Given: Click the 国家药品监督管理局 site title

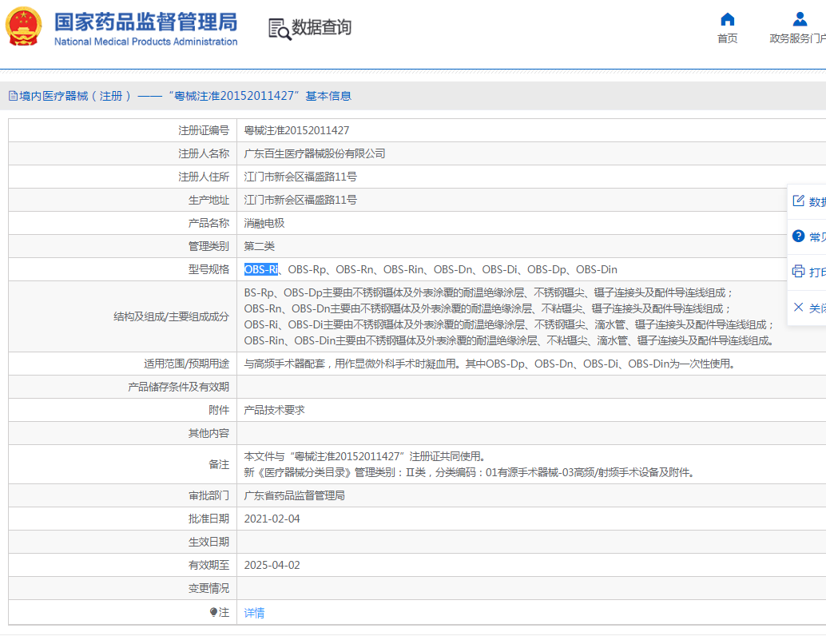Looking at the screenshot, I should pyautogui.click(x=145, y=22).
